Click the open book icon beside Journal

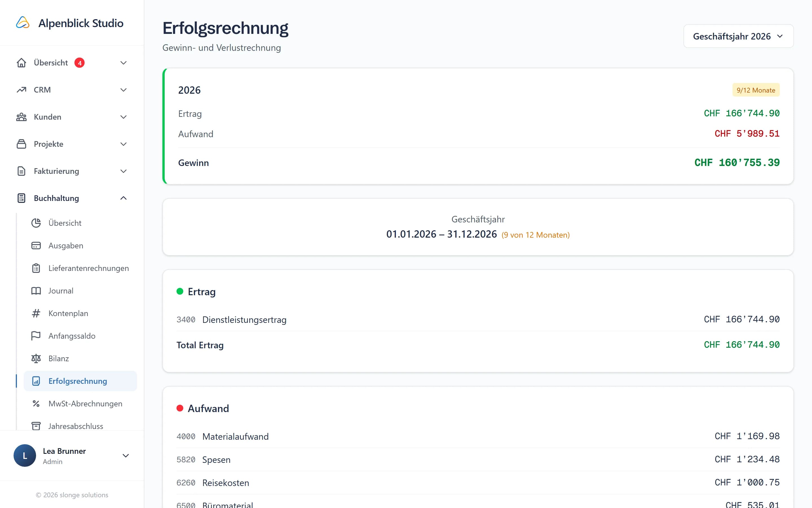click(36, 291)
